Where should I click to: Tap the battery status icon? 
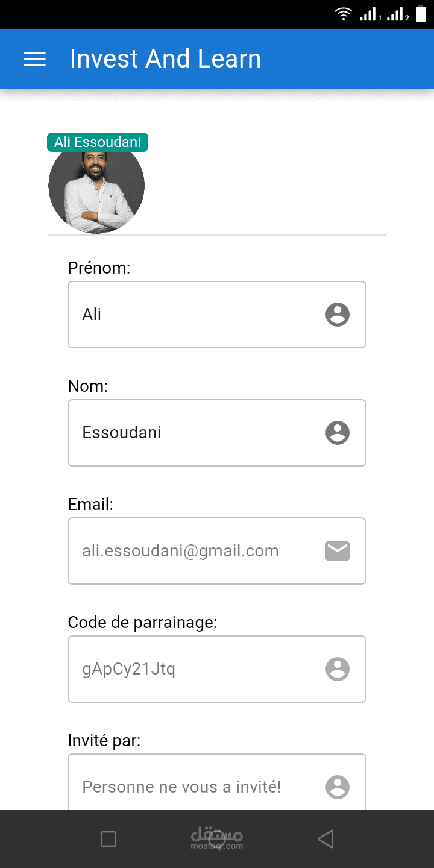point(420,14)
